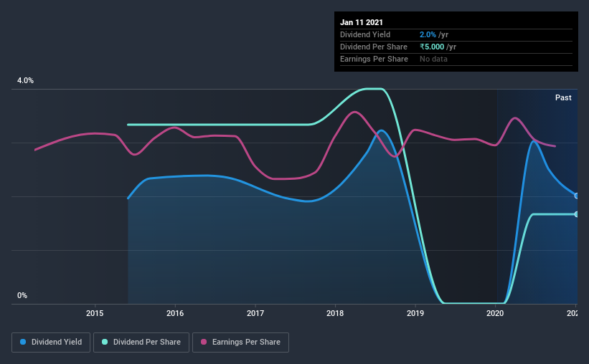Toggle the Dividend Per Share legend button
Screen dimensions: 589x364
pos(141,343)
